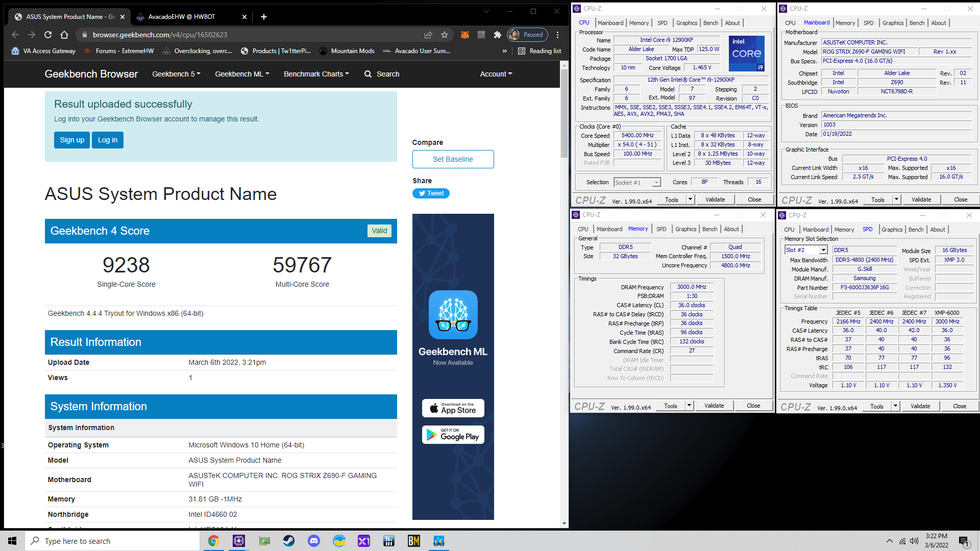Reload the Geekbench browser page
Viewport: 980px width, 551px height.
coord(48,35)
